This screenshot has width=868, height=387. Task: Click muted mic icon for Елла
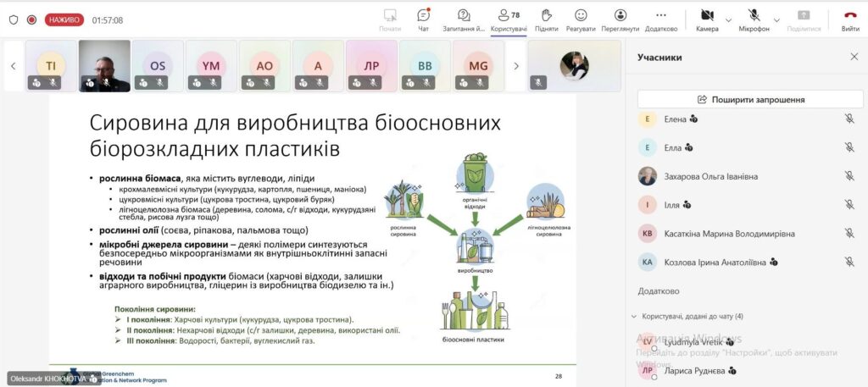[x=849, y=147]
